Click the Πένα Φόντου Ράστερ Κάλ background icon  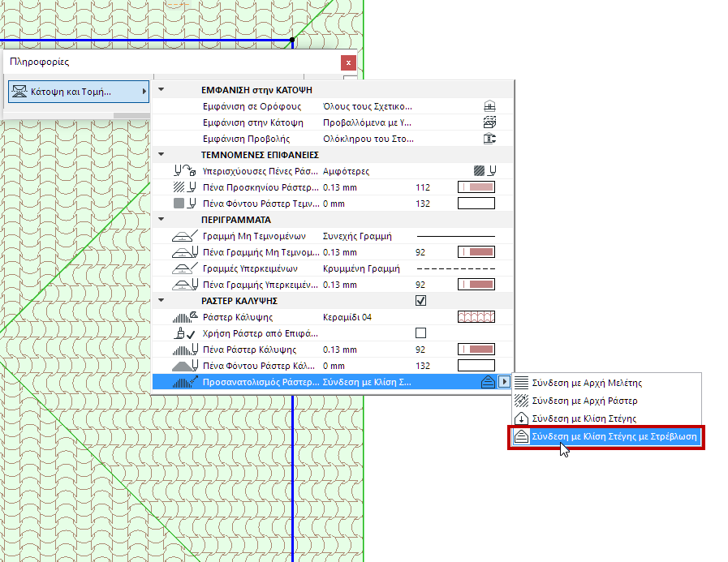click(x=185, y=366)
